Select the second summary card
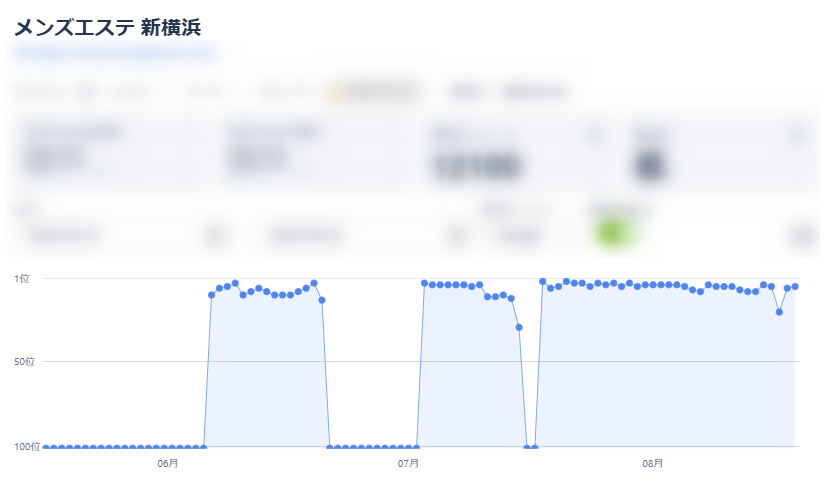Image resolution: width=831 pixels, height=502 pixels. (x=313, y=155)
